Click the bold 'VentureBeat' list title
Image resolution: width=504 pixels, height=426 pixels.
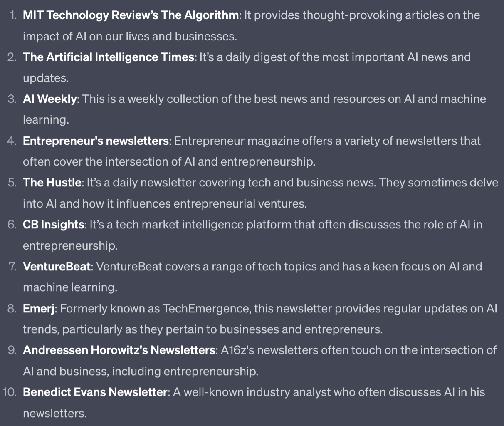click(57, 266)
